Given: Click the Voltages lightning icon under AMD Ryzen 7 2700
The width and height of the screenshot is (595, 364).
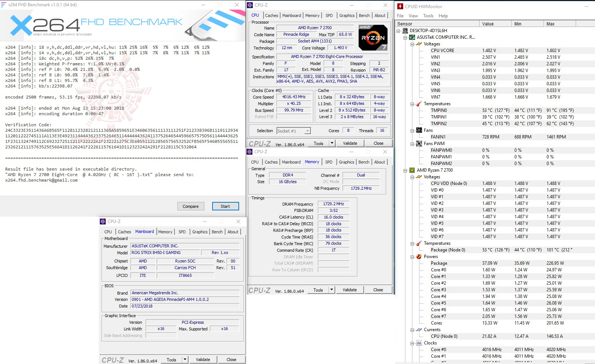Looking at the screenshot, I should tap(419, 177).
